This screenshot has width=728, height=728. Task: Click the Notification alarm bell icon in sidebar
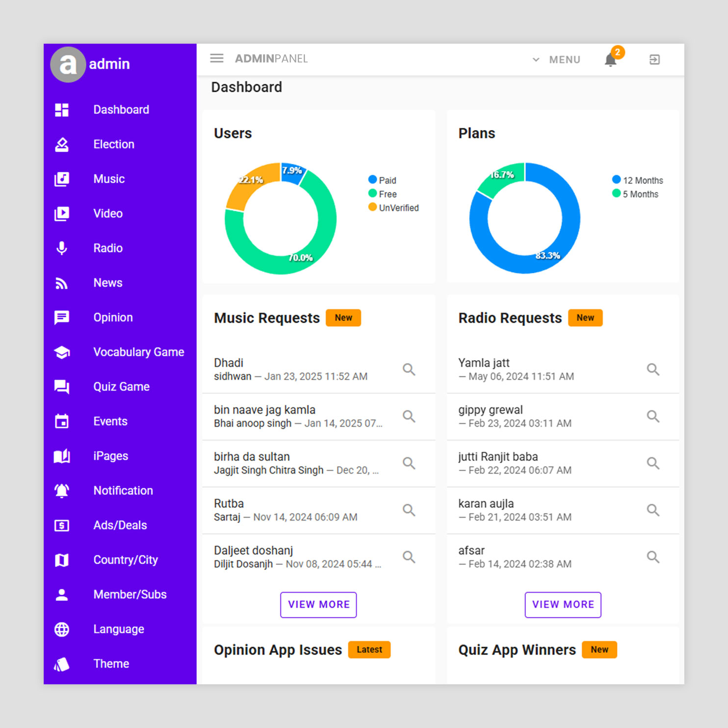click(x=62, y=491)
